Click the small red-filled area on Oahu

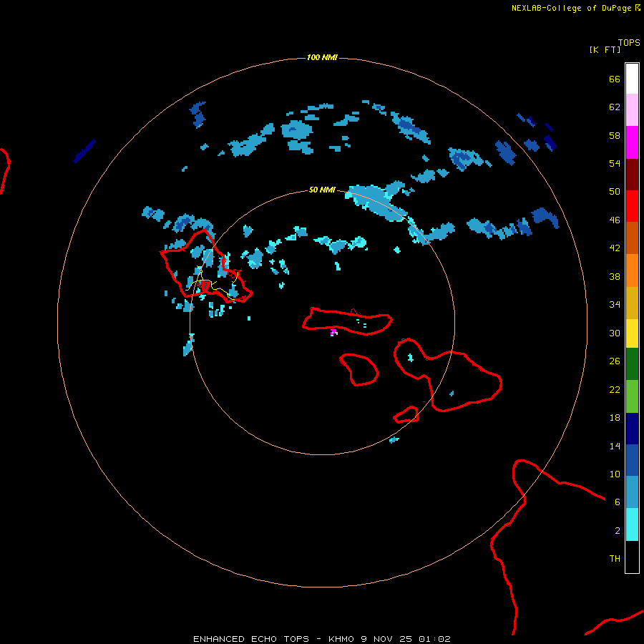(204, 286)
